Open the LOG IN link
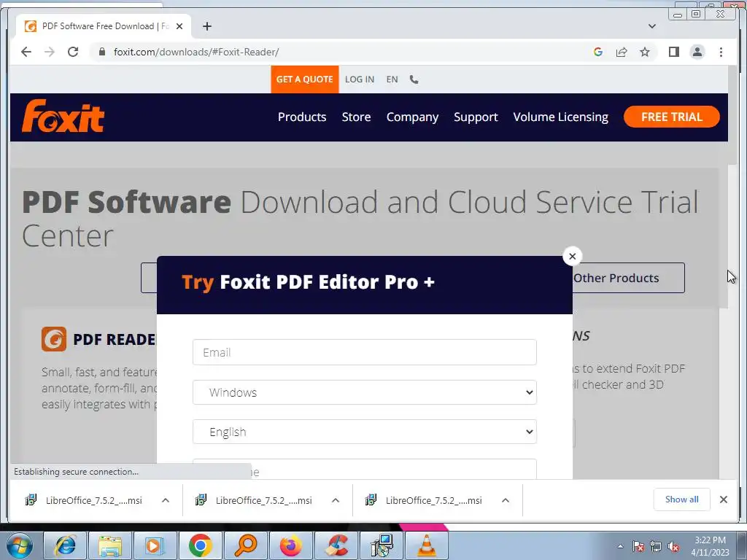This screenshot has width=747, height=560. [360, 79]
